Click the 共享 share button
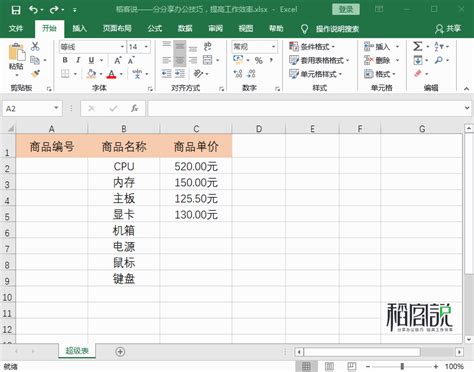Viewport: 474px width, 372px height. 448,29
